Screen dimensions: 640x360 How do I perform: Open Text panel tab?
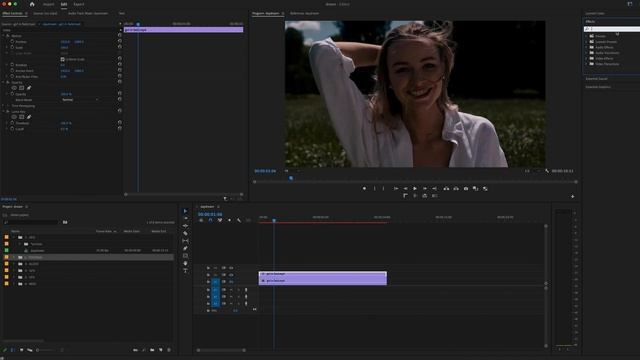point(122,13)
